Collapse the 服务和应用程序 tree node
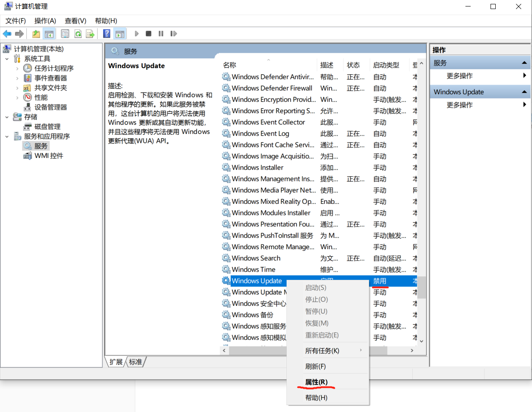The width and height of the screenshot is (532, 412). click(7, 136)
